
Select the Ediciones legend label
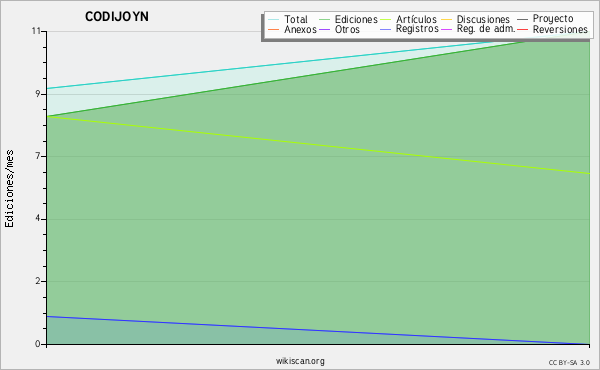pos(356,19)
